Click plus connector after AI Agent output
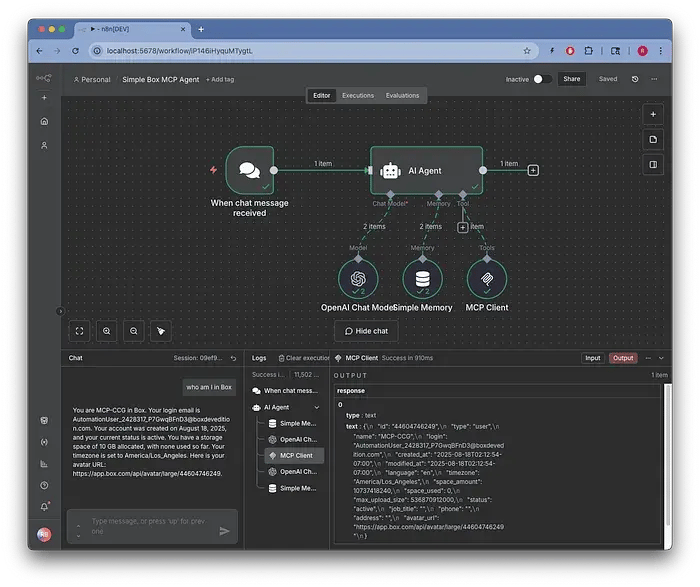Viewport: 700px width, 587px height. [x=533, y=170]
